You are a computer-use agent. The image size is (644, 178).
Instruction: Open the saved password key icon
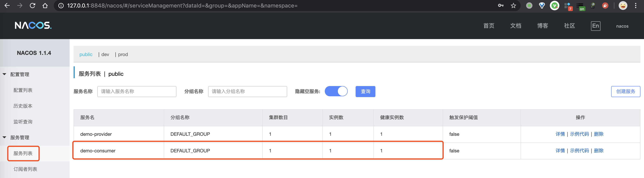point(501,6)
